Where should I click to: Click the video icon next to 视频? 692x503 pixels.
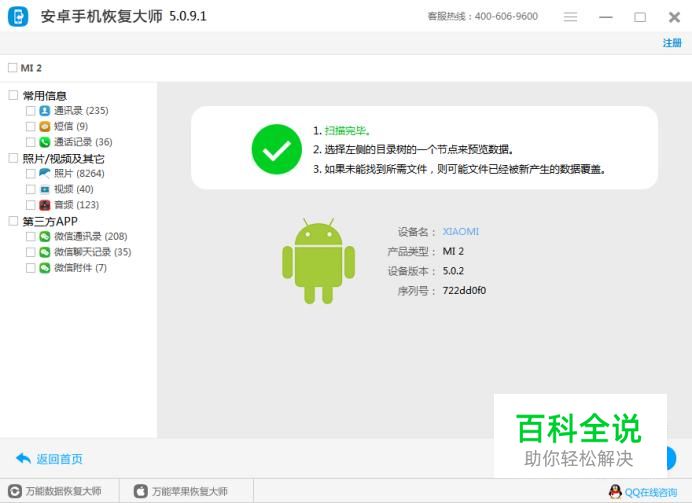[45, 189]
